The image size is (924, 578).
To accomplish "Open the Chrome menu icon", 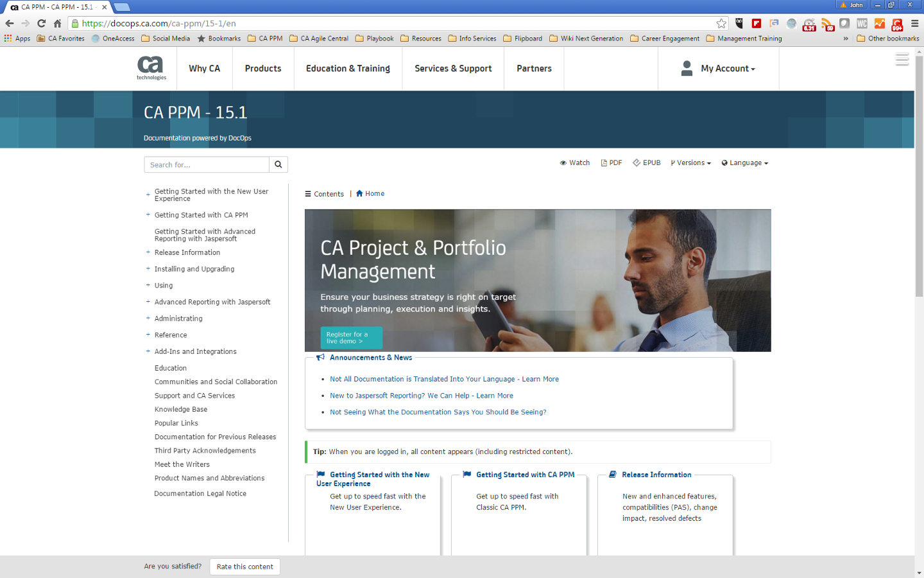I will [914, 23].
